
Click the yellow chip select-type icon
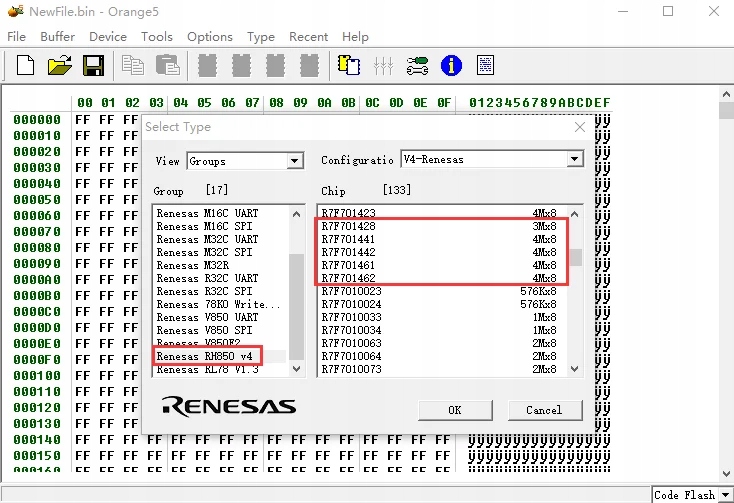coord(348,66)
